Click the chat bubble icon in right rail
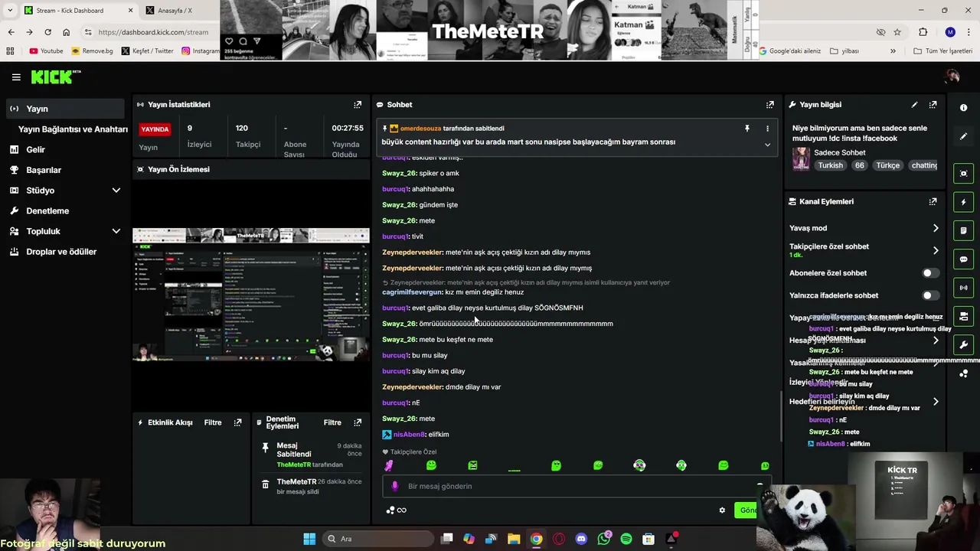Image resolution: width=980 pixels, height=551 pixels. [964, 259]
